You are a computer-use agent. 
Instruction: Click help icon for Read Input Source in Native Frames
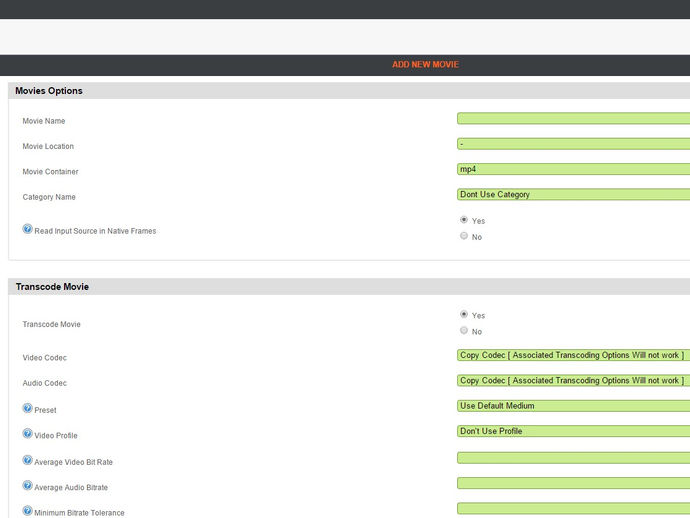coord(27,229)
